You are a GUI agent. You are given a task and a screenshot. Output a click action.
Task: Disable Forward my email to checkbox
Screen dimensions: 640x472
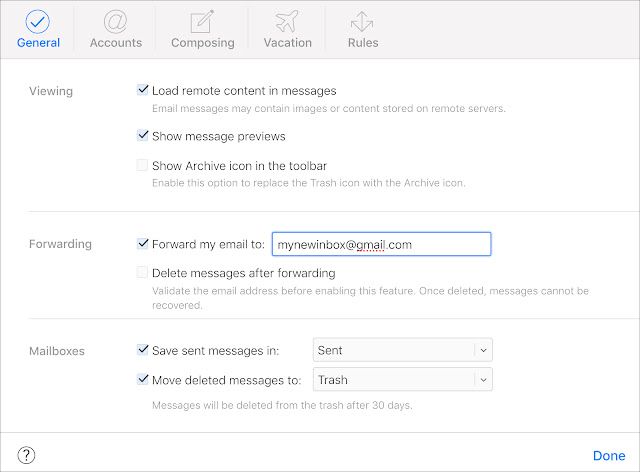[x=142, y=244]
